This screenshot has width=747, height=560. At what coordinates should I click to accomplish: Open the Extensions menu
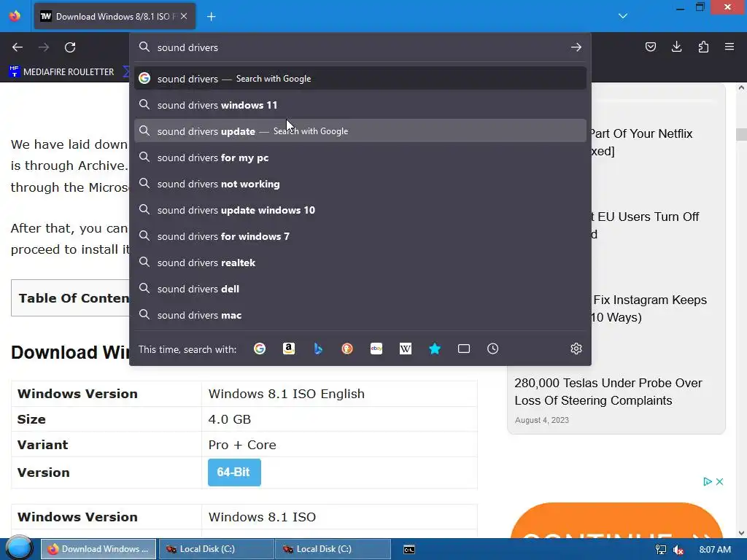703,47
